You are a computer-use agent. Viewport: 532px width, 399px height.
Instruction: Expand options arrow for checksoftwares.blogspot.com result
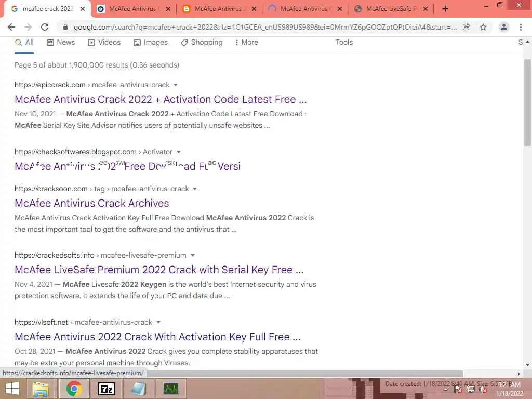pyautogui.click(x=179, y=152)
